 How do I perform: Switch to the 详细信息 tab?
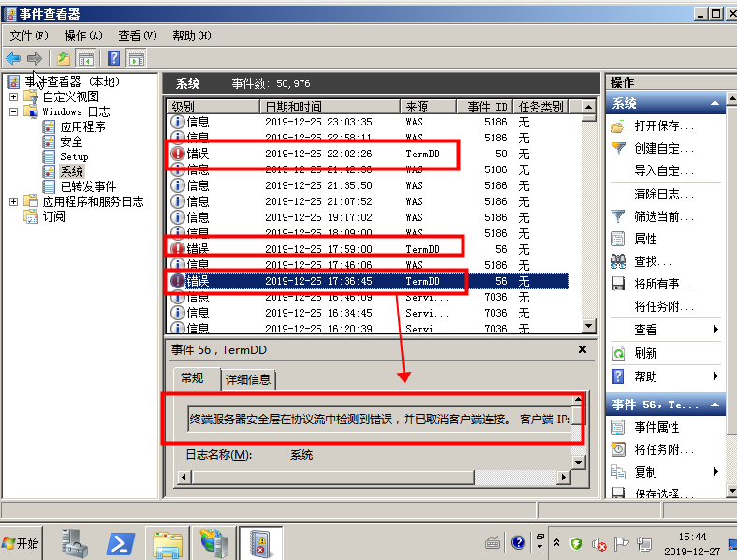[x=248, y=379]
